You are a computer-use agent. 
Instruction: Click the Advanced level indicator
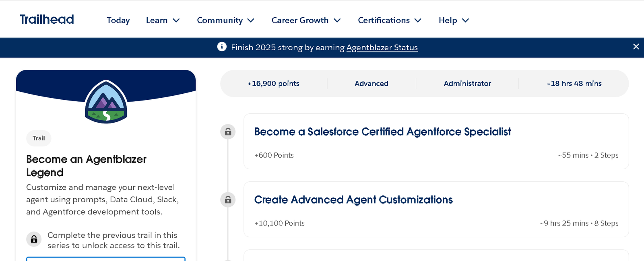(x=371, y=84)
